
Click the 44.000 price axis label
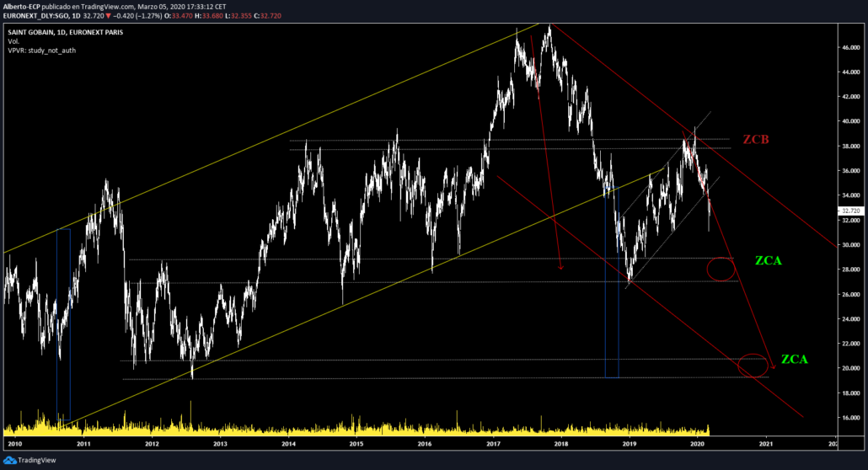[851, 72]
